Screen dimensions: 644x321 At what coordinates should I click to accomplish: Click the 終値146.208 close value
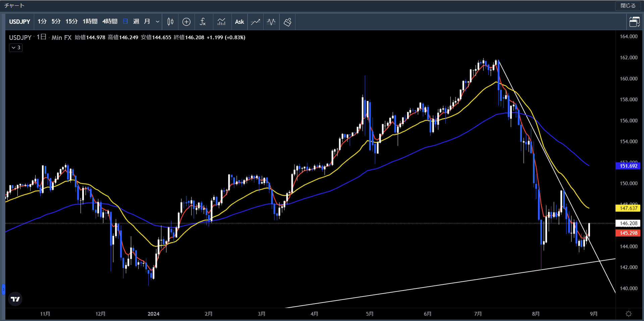(x=189, y=38)
